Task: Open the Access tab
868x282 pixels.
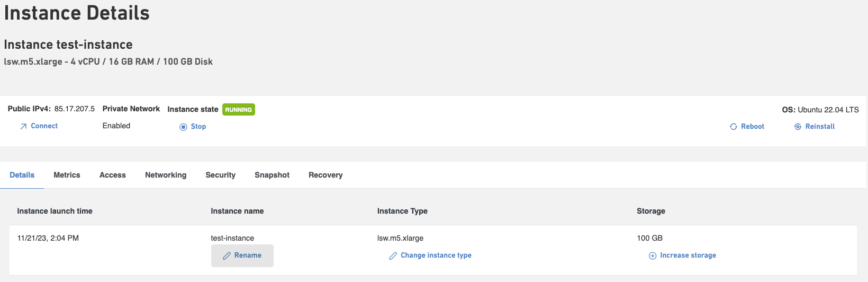Action: pos(113,175)
